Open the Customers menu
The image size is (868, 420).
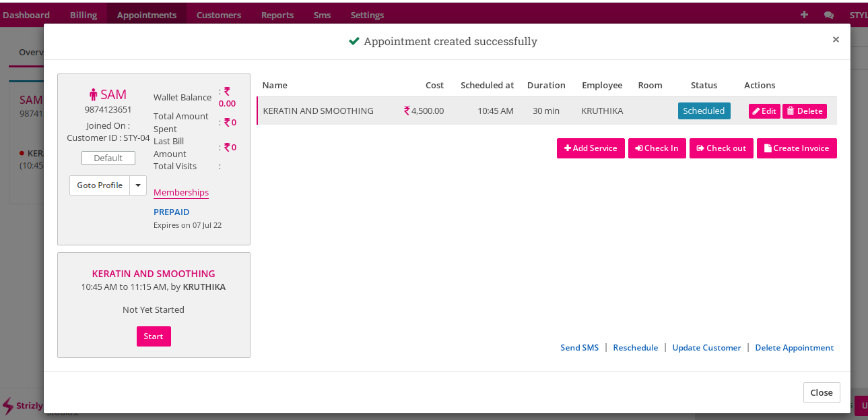219,15
